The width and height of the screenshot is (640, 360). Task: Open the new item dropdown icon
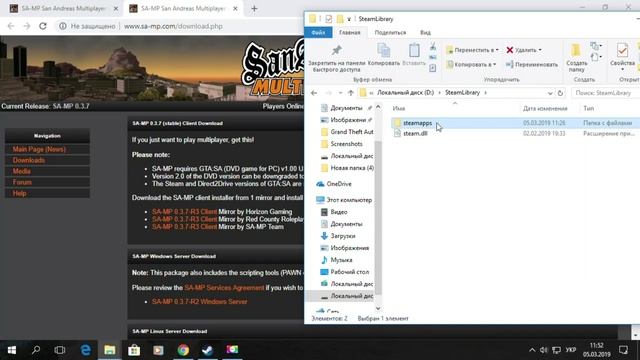(595, 46)
